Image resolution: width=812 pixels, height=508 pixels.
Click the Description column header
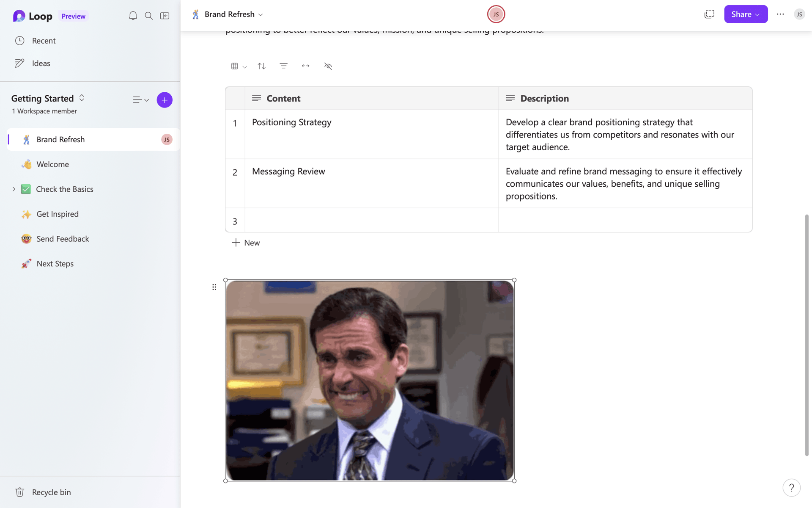625,98
